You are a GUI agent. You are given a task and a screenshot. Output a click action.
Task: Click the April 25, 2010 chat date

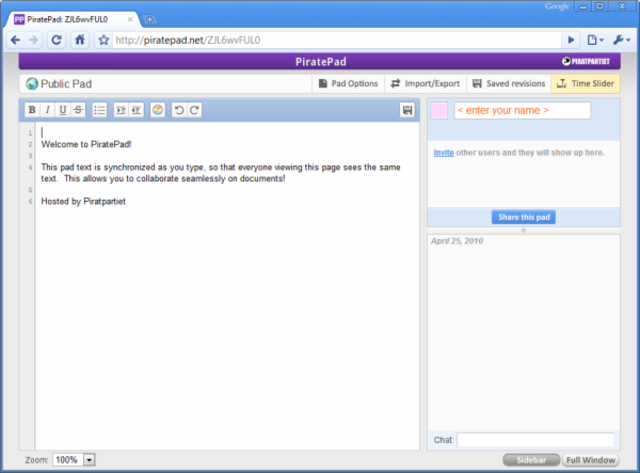pyautogui.click(x=457, y=241)
